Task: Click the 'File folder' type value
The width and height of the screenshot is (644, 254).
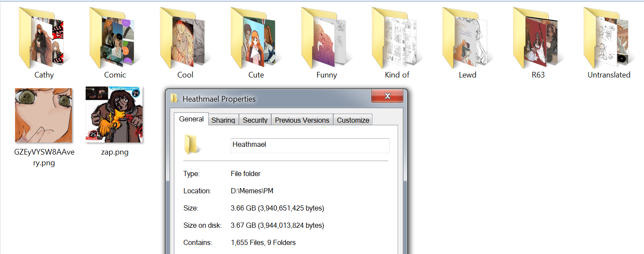Action: click(x=245, y=174)
